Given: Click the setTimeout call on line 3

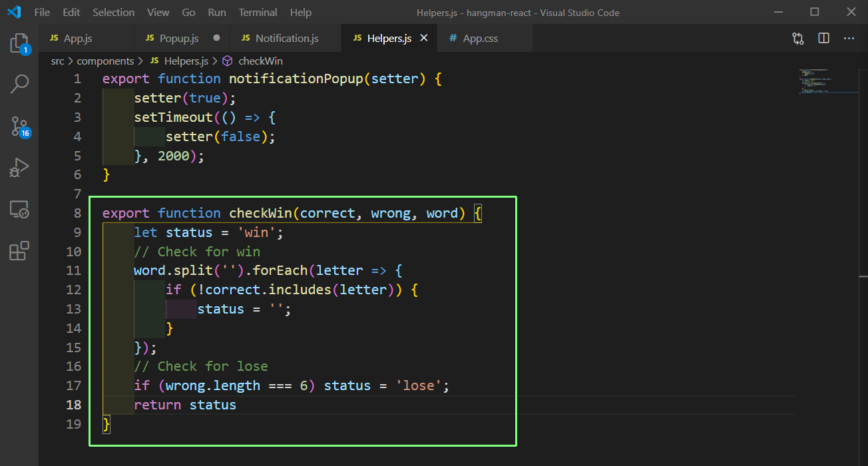Looking at the screenshot, I should click(x=174, y=117).
